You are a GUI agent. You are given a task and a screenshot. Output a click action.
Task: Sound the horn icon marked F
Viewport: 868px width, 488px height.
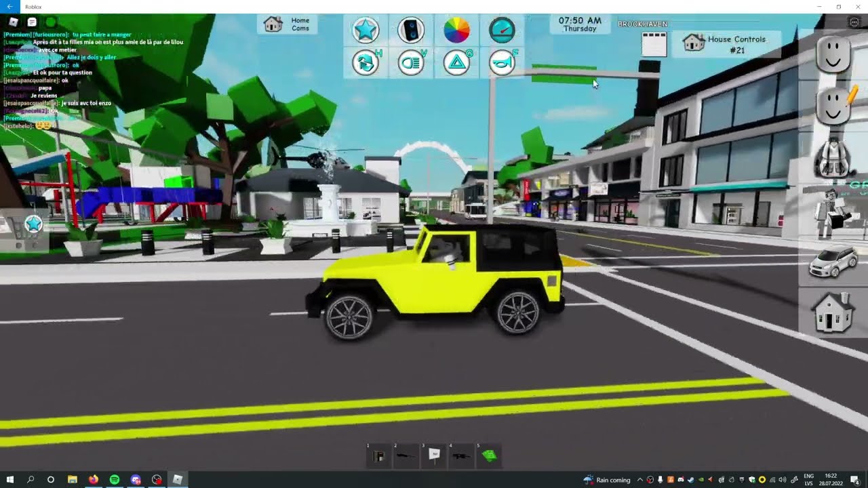point(502,63)
